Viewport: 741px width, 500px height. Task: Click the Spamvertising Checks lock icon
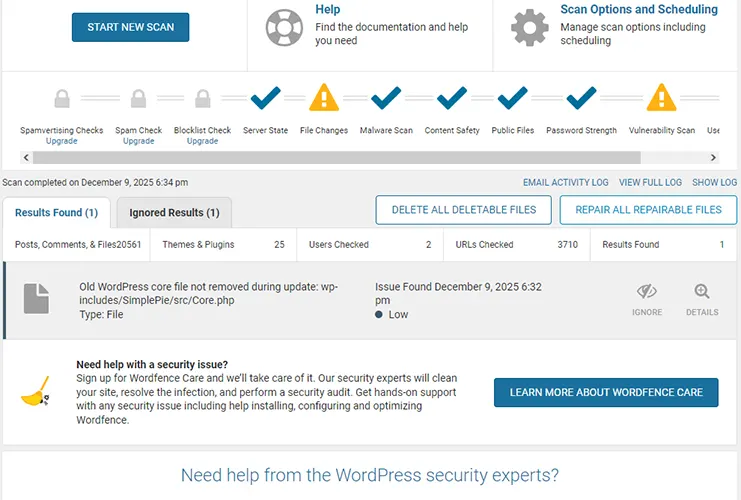[62, 99]
